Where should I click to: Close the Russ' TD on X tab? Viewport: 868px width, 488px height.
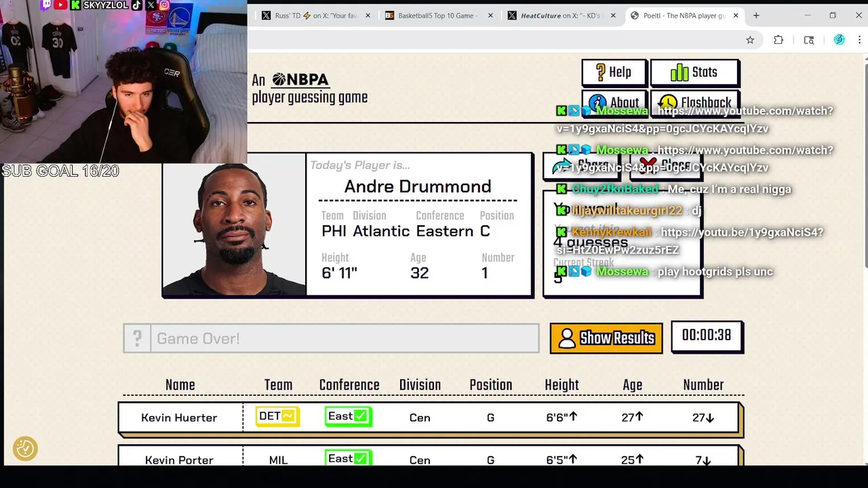(x=368, y=16)
